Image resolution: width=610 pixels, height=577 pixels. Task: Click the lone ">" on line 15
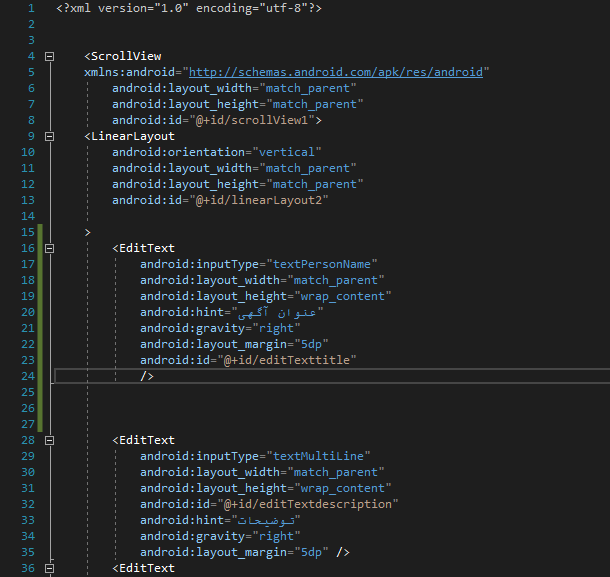[88, 232]
